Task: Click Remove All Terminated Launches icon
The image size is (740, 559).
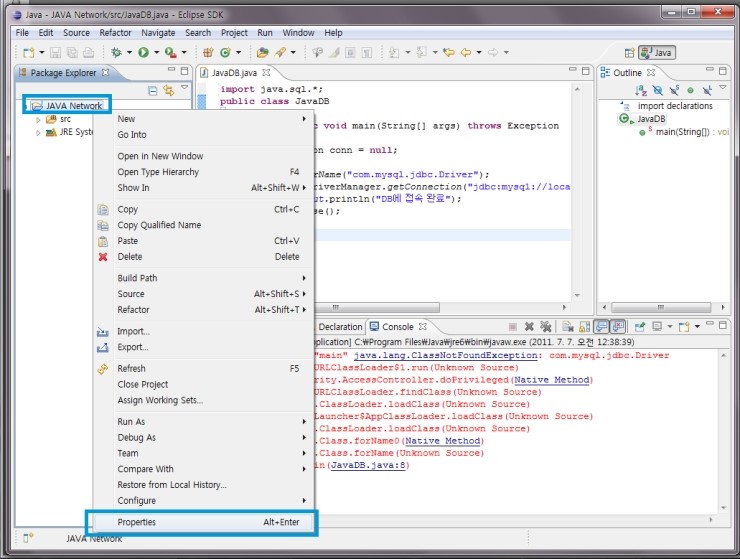Action: [546, 326]
